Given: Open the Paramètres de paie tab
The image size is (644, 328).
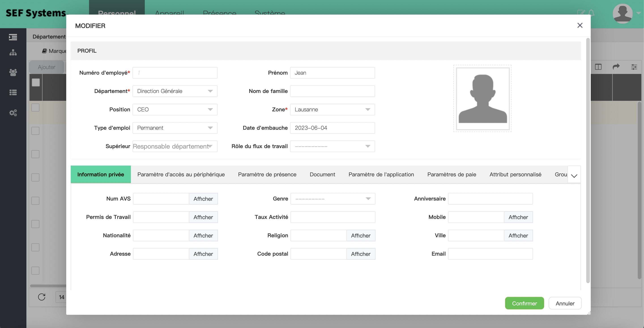Looking at the screenshot, I should click(x=452, y=174).
